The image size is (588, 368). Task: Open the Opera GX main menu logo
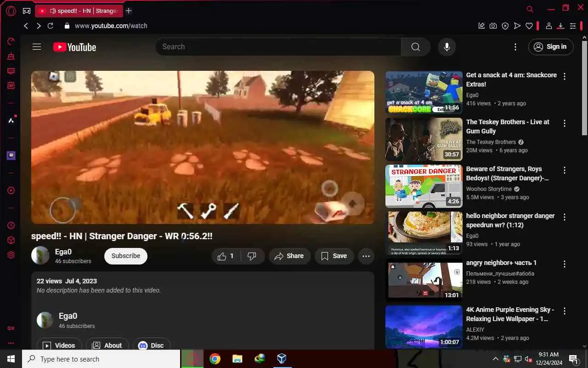pyautogui.click(x=11, y=11)
